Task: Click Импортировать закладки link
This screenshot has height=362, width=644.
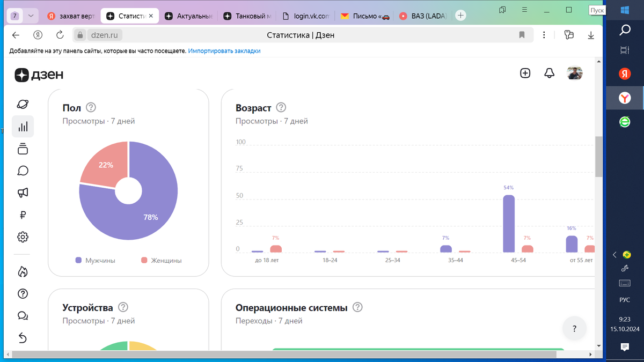Action: [x=224, y=51]
